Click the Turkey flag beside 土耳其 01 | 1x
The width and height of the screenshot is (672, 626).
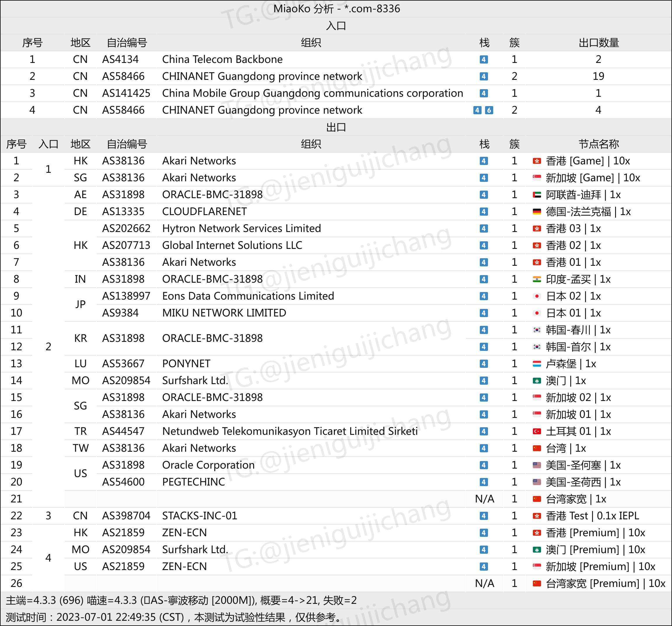537,431
